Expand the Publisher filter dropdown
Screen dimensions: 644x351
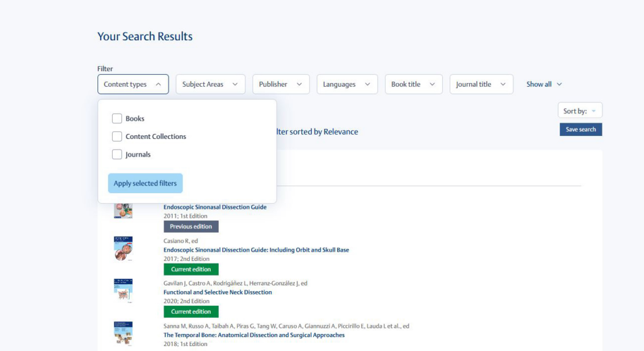[280, 84]
